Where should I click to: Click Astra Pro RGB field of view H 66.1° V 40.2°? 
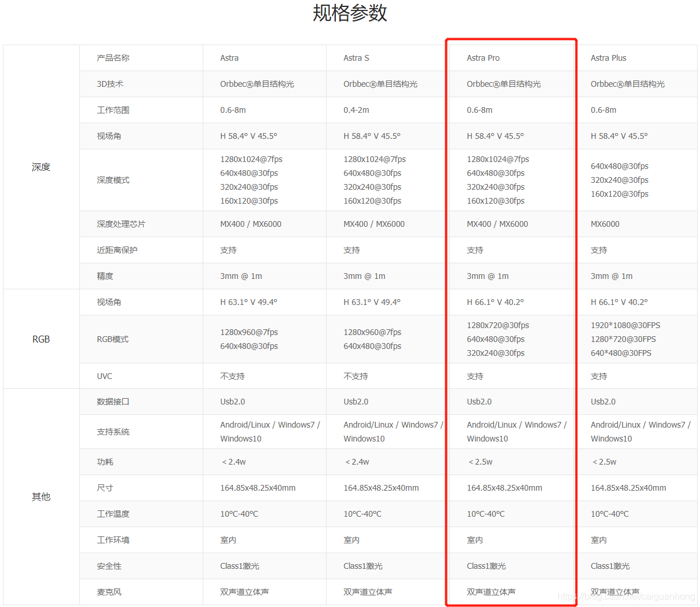pos(495,302)
